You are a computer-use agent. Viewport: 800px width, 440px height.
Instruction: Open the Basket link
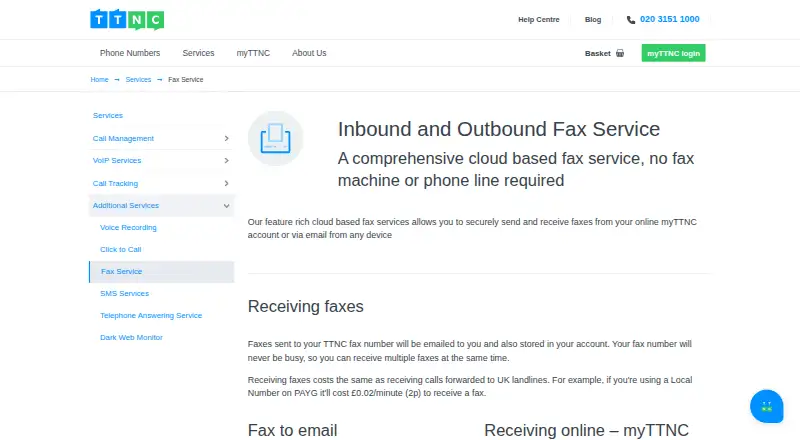coord(597,53)
